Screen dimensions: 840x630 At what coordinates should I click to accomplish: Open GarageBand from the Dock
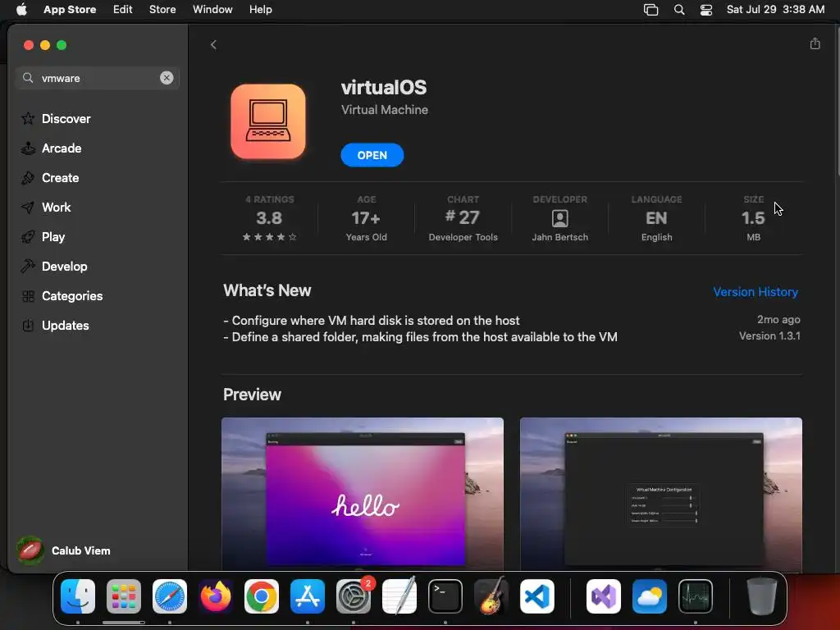[491, 596]
